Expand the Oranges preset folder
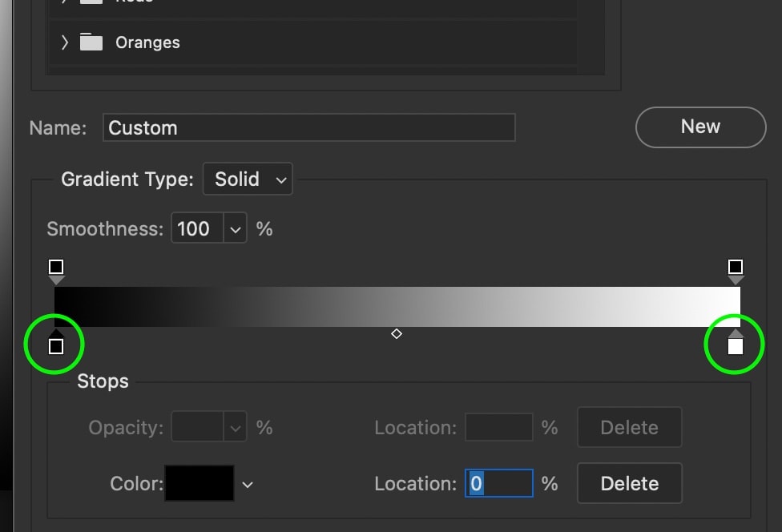This screenshot has height=532, width=782. (65, 42)
